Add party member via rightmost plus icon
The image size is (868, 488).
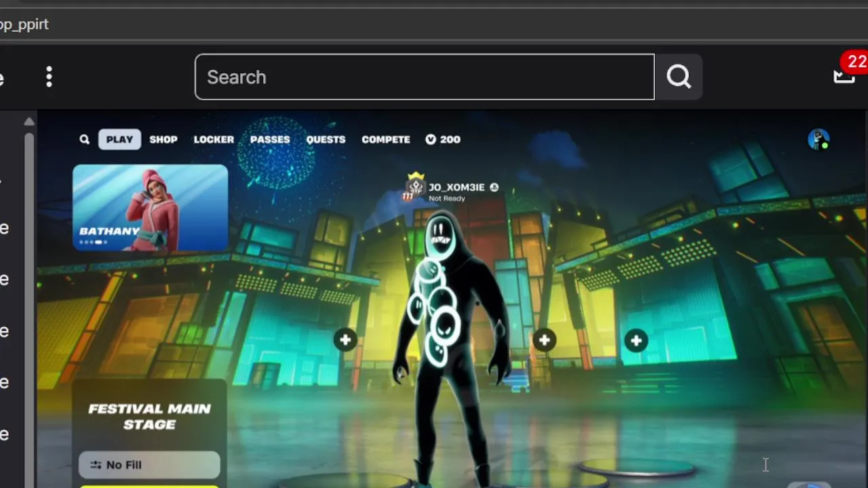pyautogui.click(x=636, y=341)
